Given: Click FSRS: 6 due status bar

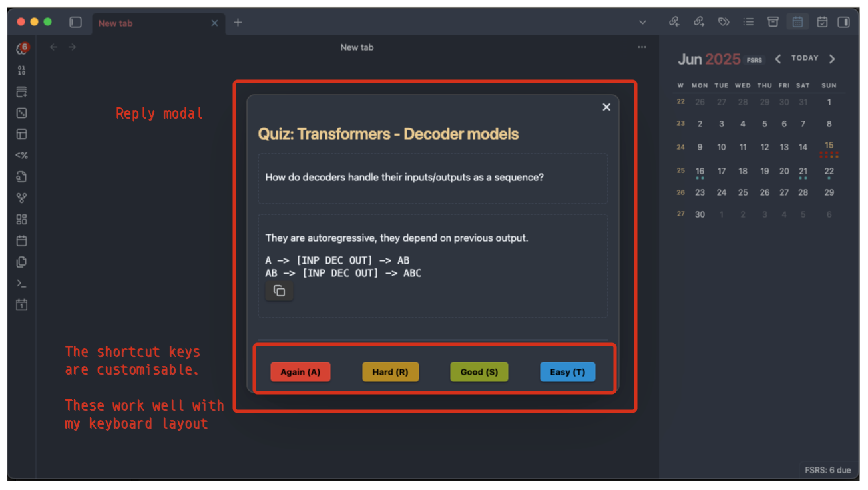Looking at the screenshot, I should point(827,470).
